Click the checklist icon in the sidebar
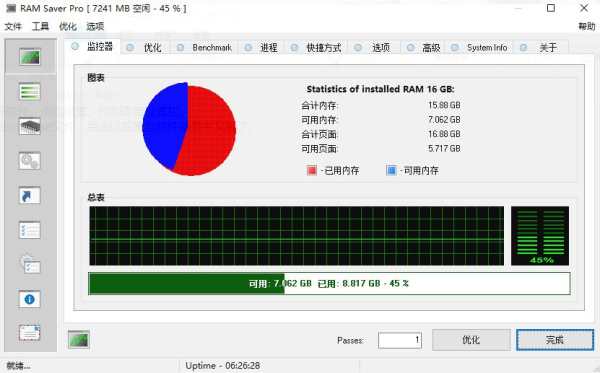 (x=30, y=230)
